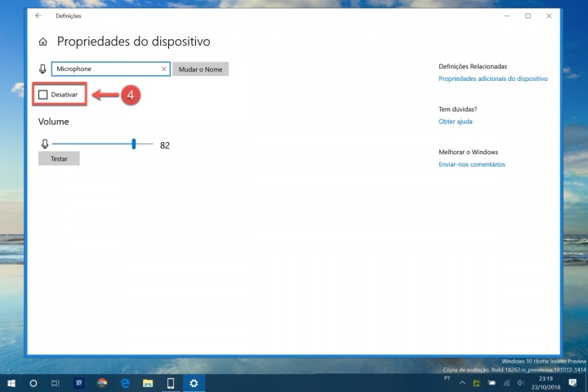Viewport: 588px width, 392px height.
Task: Click the battery icon in system tray
Action: 492,383
